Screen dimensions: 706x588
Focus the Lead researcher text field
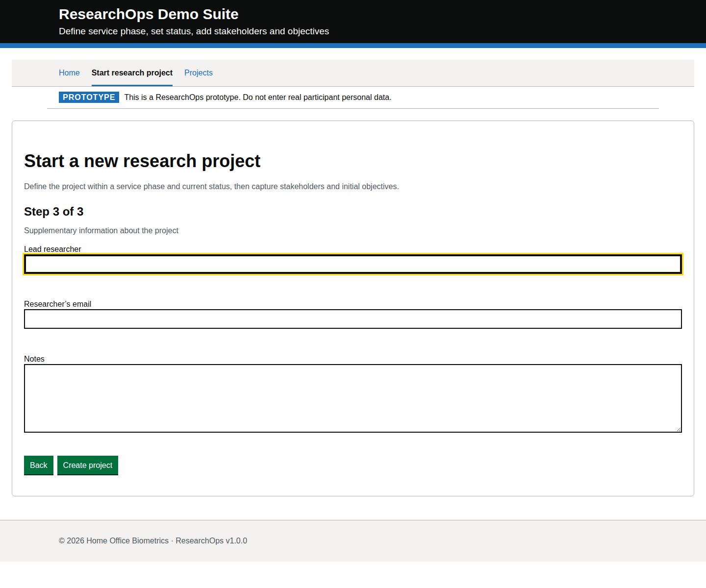pos(353,264)
